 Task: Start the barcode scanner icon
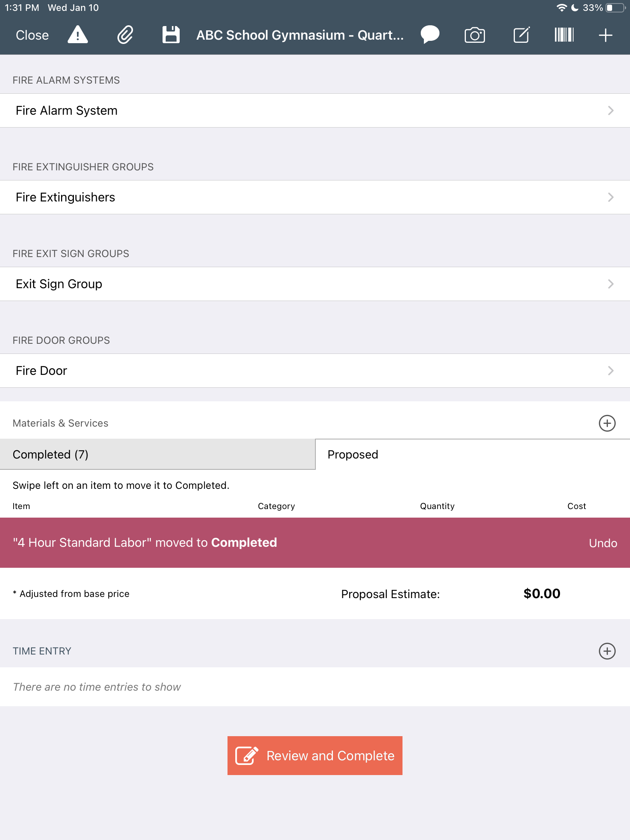point(564,35)
